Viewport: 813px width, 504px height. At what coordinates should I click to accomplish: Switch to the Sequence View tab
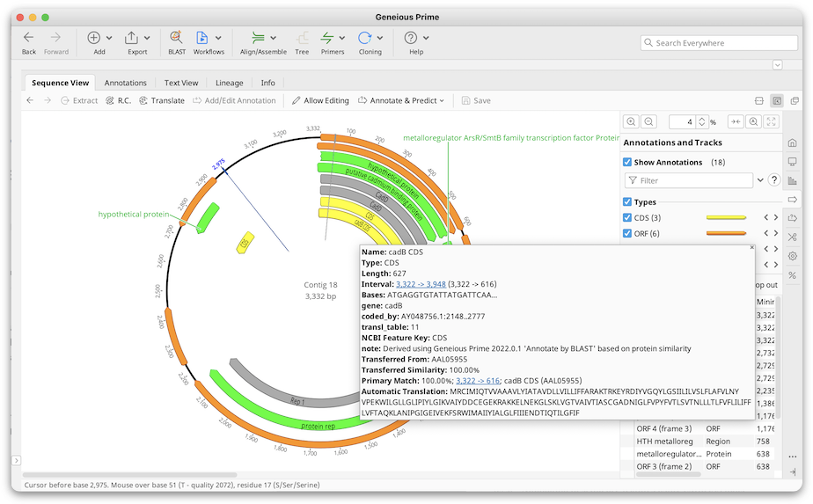pyautogui.click(x=60, y=83)
